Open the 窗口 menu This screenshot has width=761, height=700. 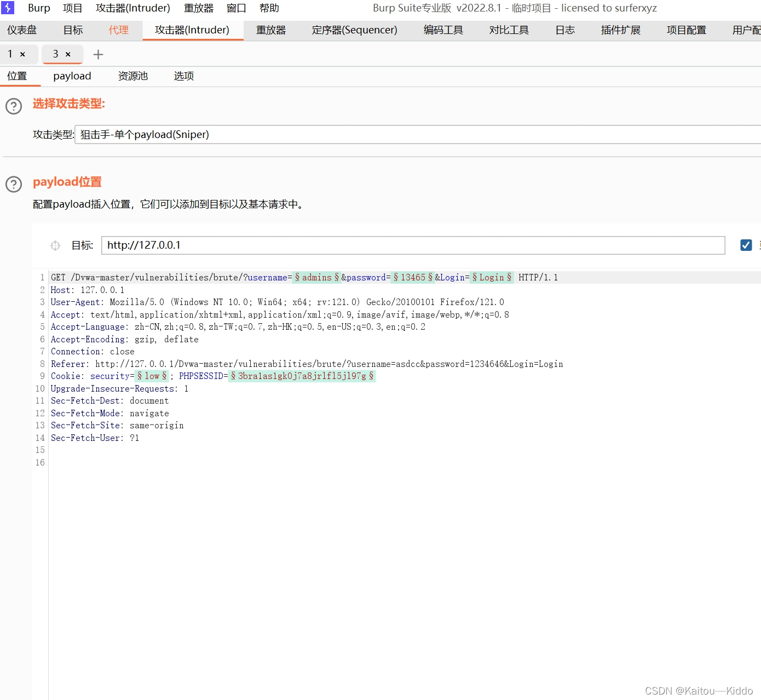click(237, 8)
